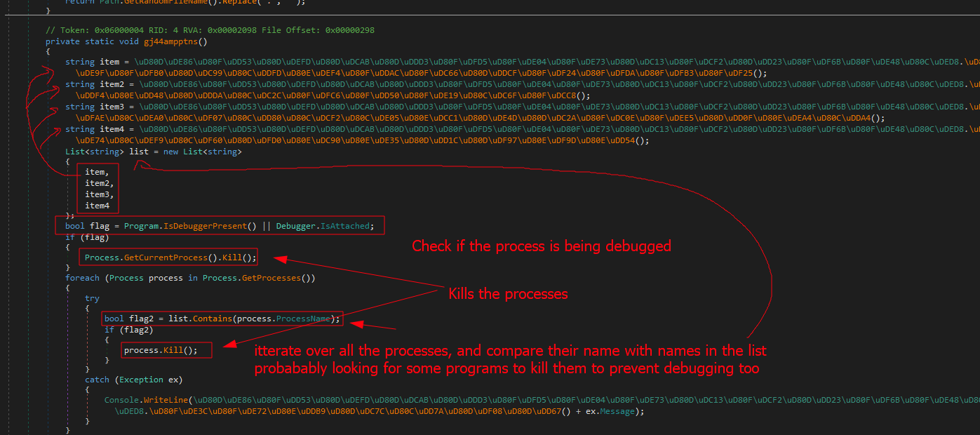Viewport: 980px width, 435px height.
Task: Click the foreach keyword
Action: point(83,278)
